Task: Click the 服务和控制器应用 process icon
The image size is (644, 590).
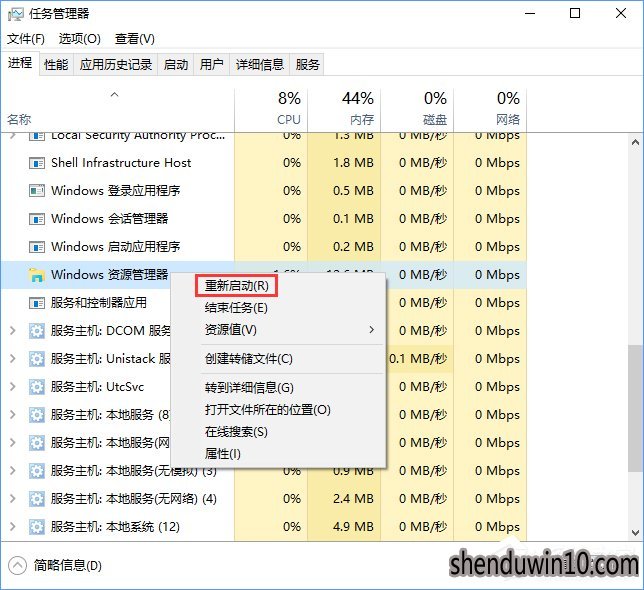Action: click(37, 303)
